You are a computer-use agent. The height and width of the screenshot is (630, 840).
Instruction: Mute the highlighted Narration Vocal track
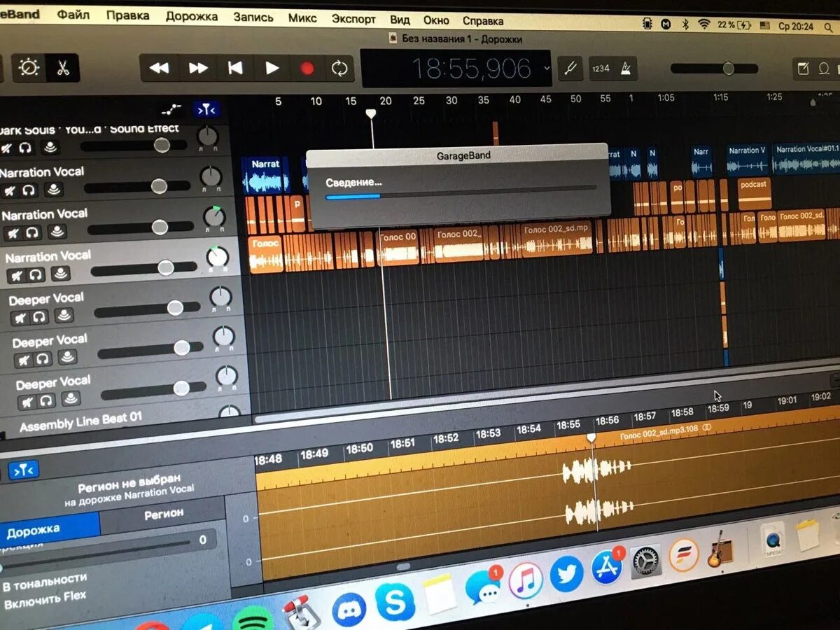pyautogui.click(x=17, y=276)
